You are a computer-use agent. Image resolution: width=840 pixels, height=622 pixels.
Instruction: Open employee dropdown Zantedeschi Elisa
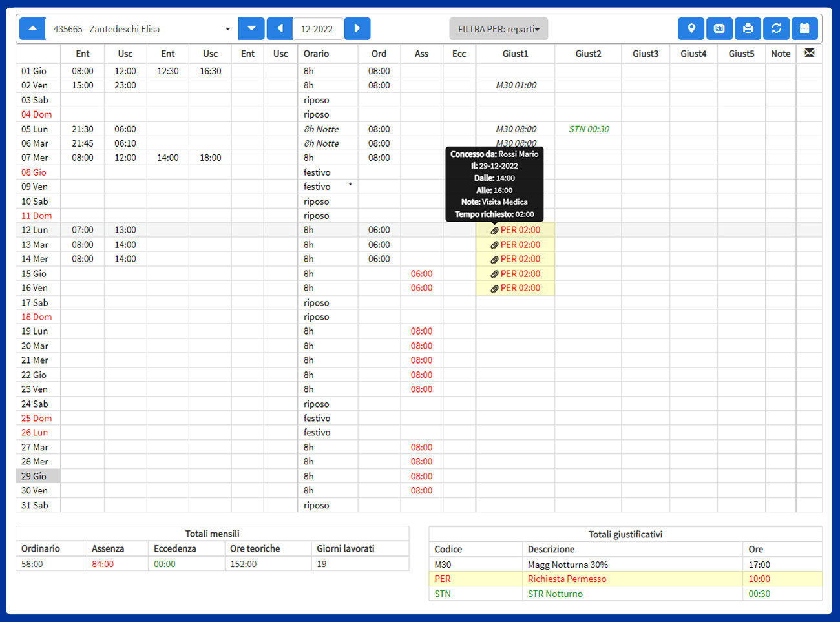(141, 29)
